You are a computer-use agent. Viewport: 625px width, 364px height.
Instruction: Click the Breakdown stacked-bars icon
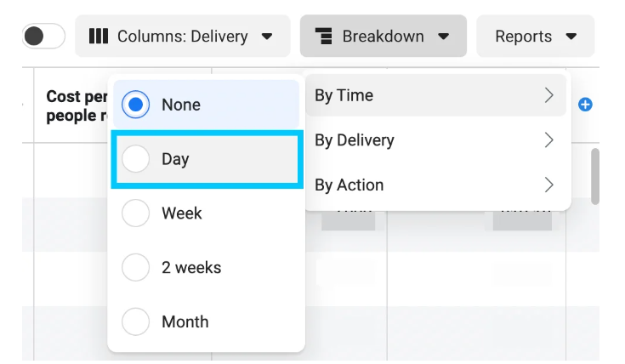pyautogui.click(x=325, y=37)
